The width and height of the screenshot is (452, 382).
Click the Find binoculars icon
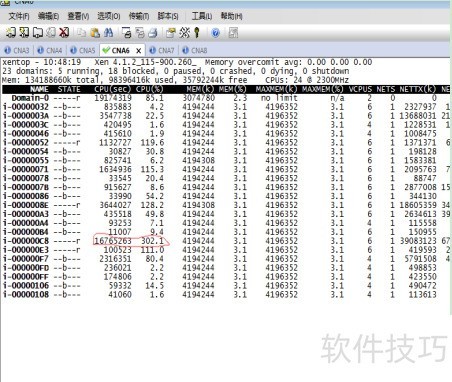(108, 33)
